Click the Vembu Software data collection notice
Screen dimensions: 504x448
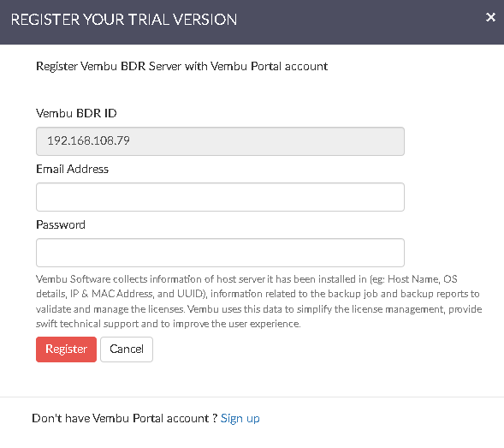tap(259, 302)
